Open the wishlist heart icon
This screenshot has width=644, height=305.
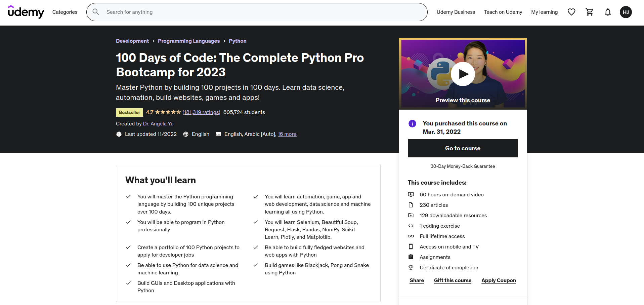point(571,12)
